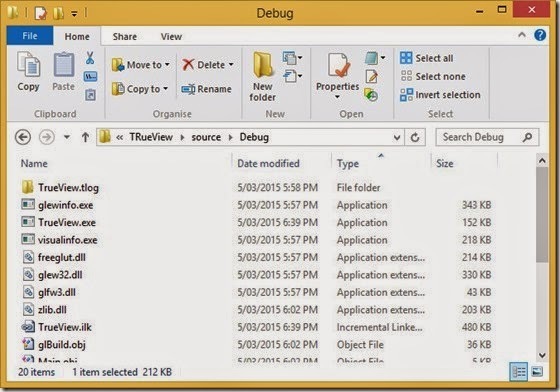Screen dimensions: 560x392
Task: Switch to the View ribbon tab
Action: [171, 36]
